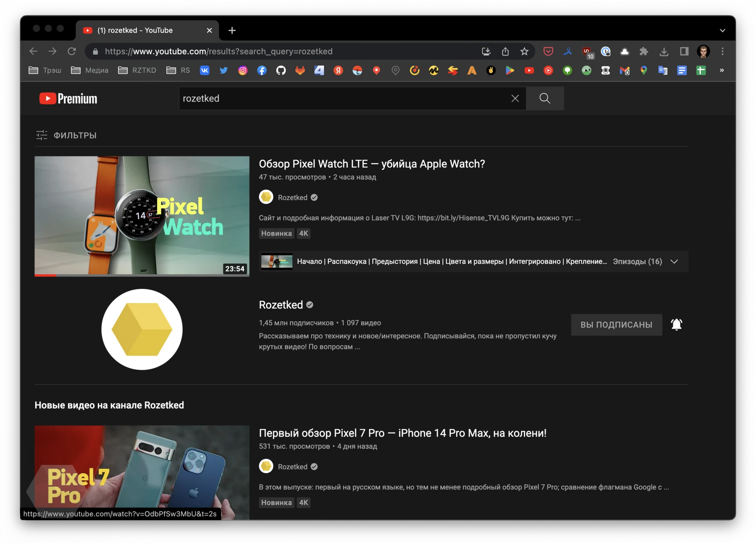Show browser downloads
756x545 pixels.
tap(664, 51)
